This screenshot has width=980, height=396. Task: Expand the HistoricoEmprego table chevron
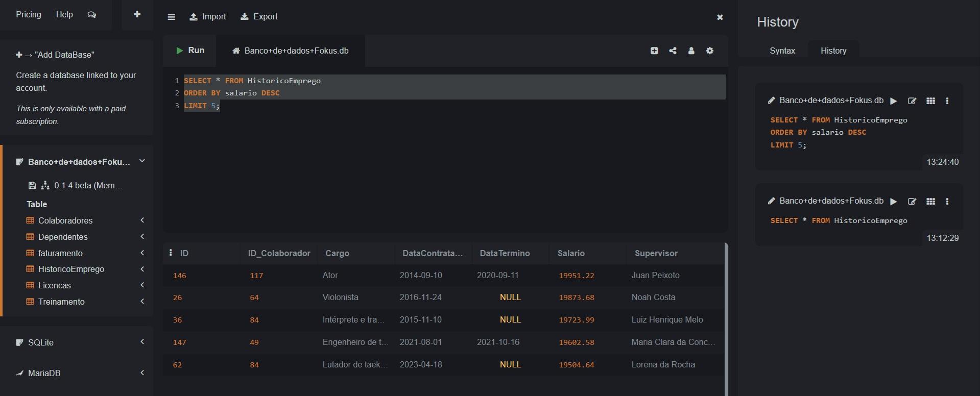142,269
